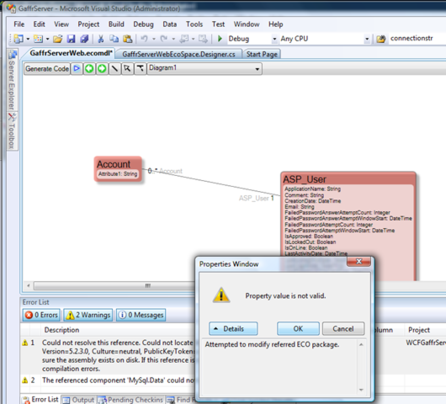This screenshot has width=446, height=404.
Task: Switch to the Start Page tab
Action: (x=262, y=54)
